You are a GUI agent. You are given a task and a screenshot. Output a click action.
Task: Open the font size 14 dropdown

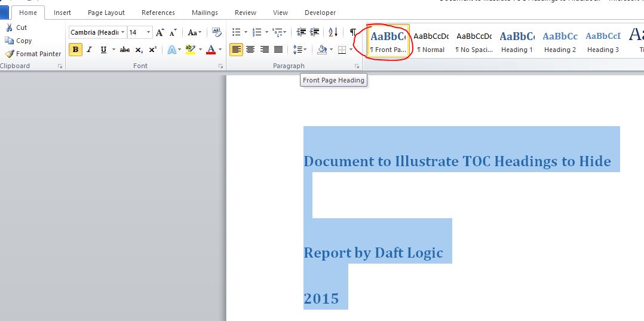[x=148, y=32]
